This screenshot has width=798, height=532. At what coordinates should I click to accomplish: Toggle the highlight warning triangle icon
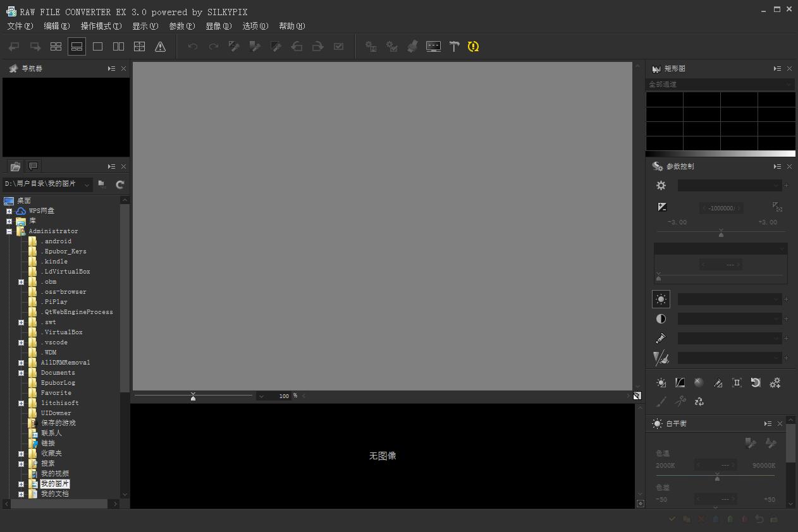point(160,47)
